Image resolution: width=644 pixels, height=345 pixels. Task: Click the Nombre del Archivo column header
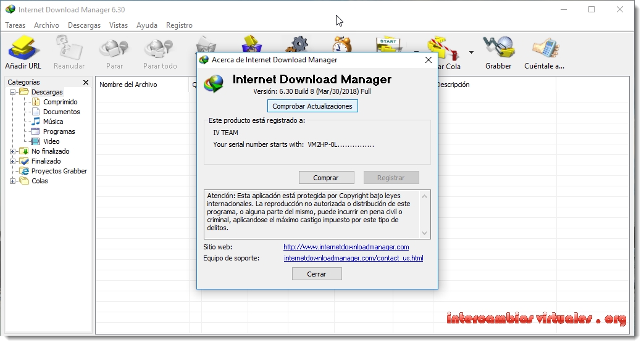click(x=142, y=85)
